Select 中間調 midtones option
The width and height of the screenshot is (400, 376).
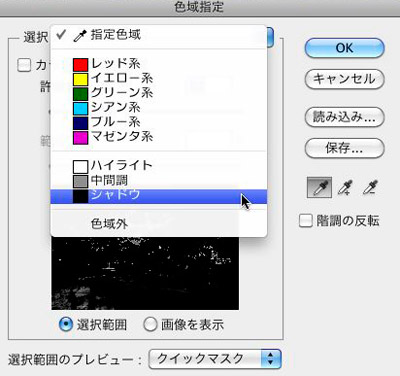coord(159,181)
